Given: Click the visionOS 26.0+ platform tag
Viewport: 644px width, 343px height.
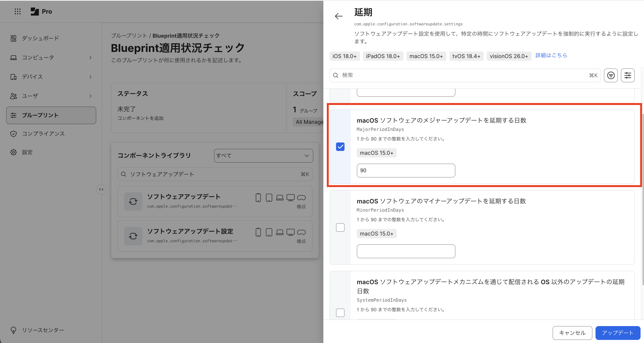Looking at the screenshot, I should [509, 56].
